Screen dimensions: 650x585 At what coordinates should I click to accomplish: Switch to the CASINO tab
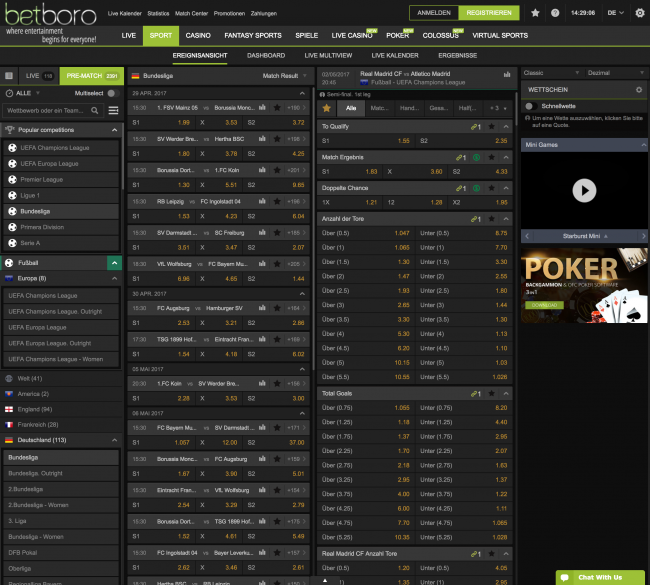pos(198,35)
